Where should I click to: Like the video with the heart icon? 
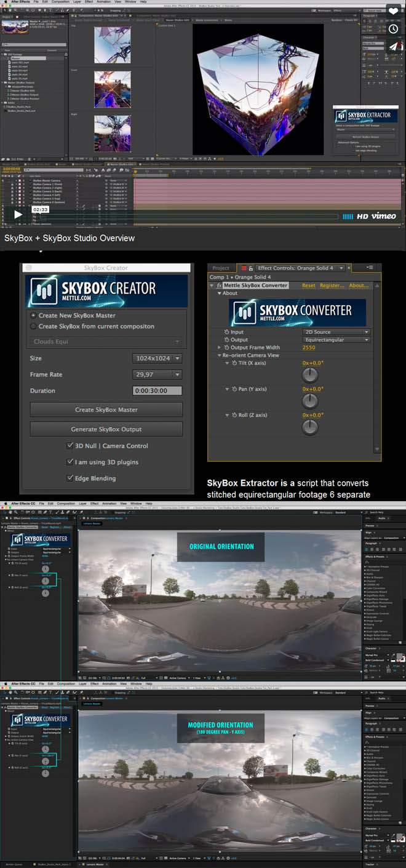pyautogui.click(x=393, y=12)
